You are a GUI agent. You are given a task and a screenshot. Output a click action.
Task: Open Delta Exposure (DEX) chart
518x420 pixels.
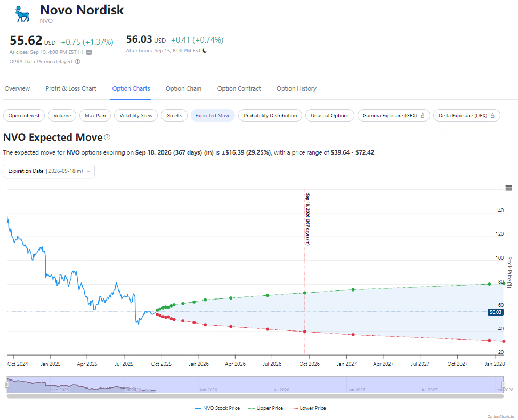click(x=466, y=115)
